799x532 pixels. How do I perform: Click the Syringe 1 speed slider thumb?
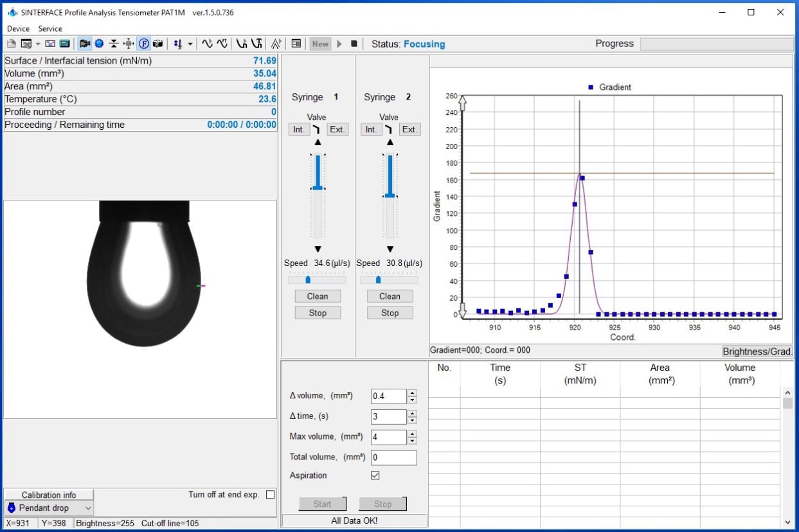(x=308, y=279)
